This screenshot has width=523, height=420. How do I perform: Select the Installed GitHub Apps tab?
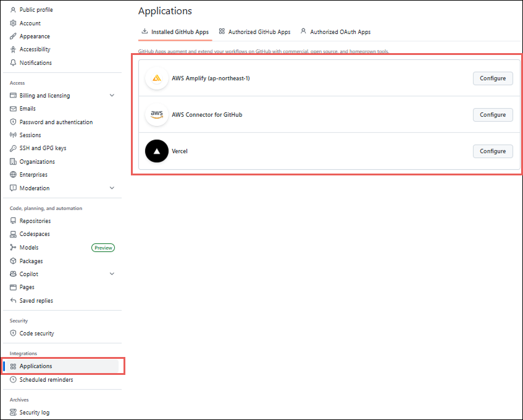(x=175, y=31)
